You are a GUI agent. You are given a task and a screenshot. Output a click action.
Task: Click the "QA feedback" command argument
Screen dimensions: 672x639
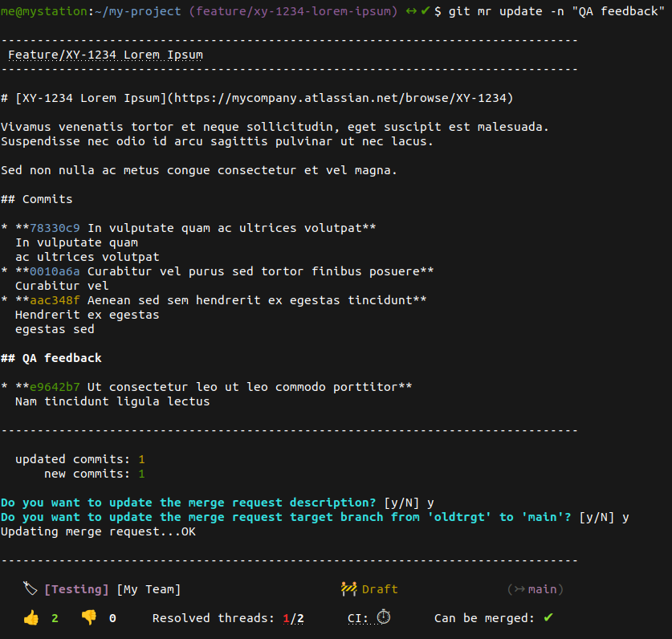618,10
